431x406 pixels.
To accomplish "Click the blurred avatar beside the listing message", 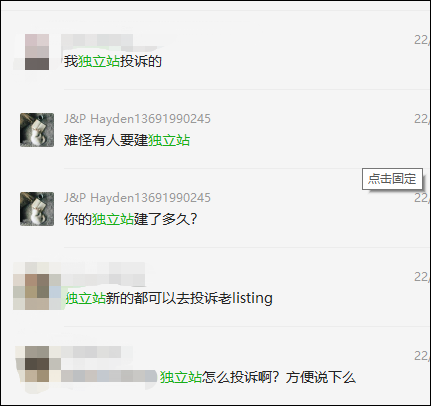I will tap(37, 291).
